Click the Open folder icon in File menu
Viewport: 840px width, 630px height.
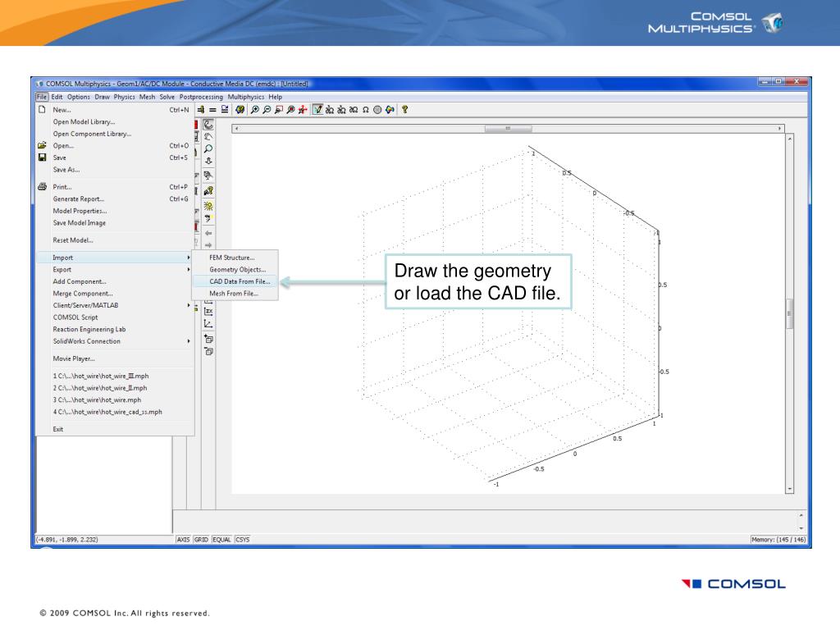(43, 145)
